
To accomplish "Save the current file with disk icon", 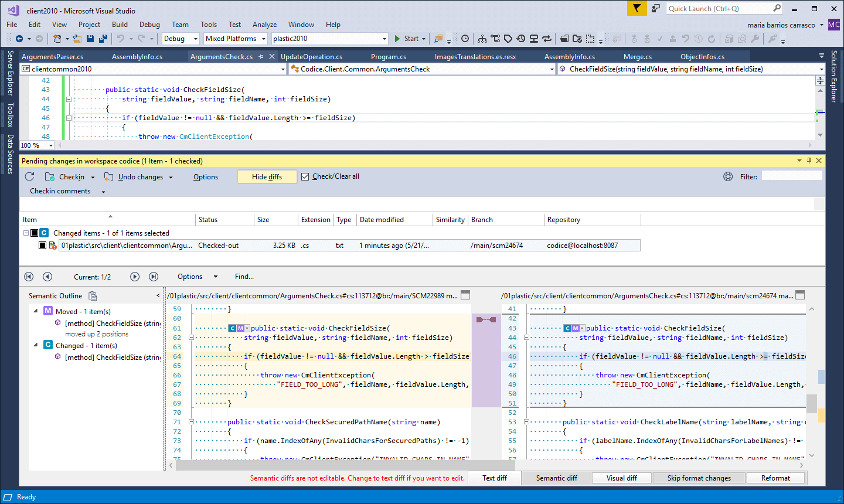I will click(x=90, y=39).
